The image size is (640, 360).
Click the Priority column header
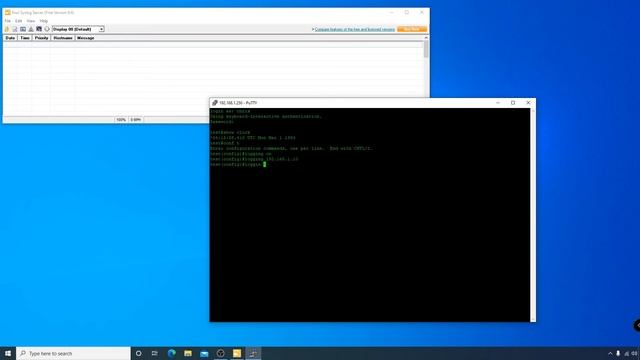pyautogui.click(x=42, y=38)
